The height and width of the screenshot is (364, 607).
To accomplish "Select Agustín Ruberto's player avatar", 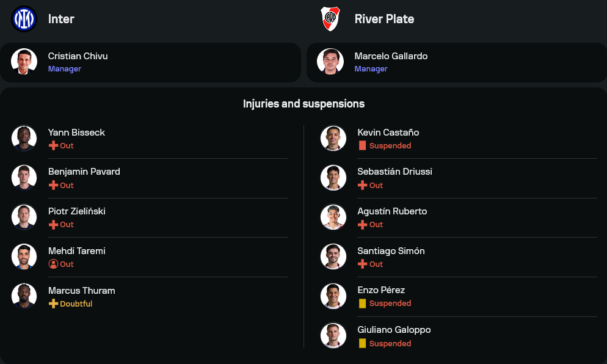I will (333, 217).
